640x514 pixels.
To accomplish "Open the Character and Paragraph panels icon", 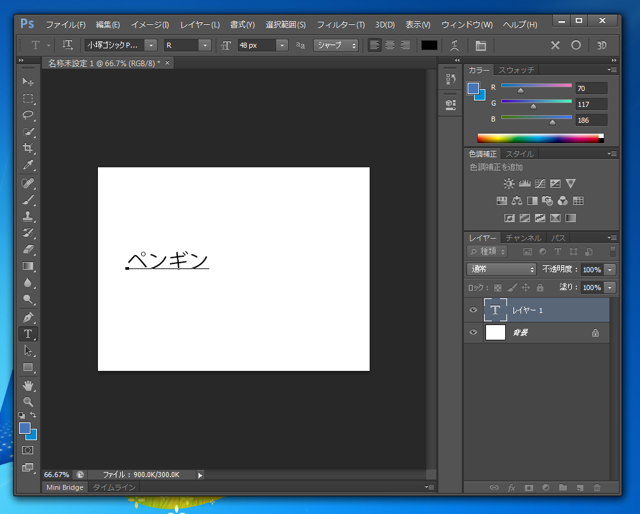I will 481,45.
